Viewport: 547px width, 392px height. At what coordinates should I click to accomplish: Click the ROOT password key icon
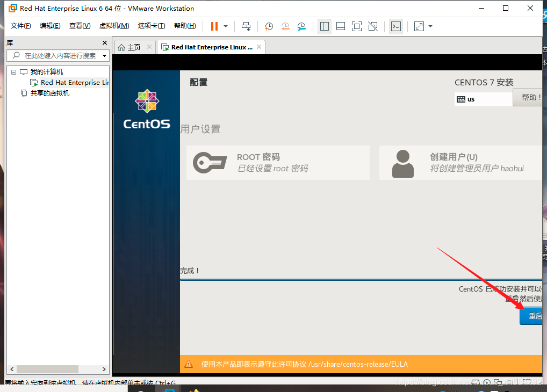[210, 163]
